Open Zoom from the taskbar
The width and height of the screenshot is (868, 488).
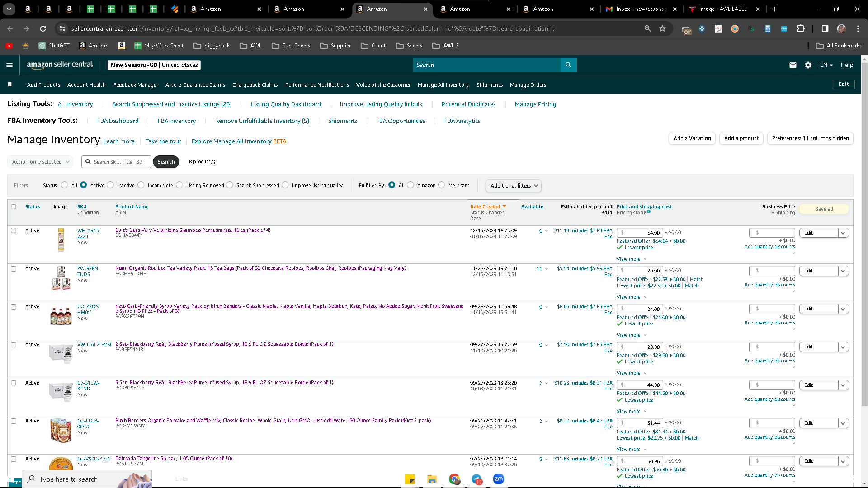click(499, 479)
